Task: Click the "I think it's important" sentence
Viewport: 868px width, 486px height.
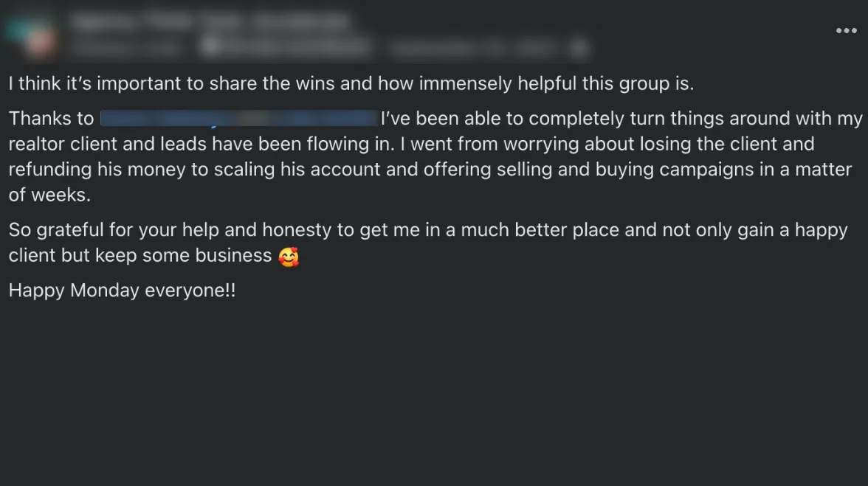Action: (351, 83)
